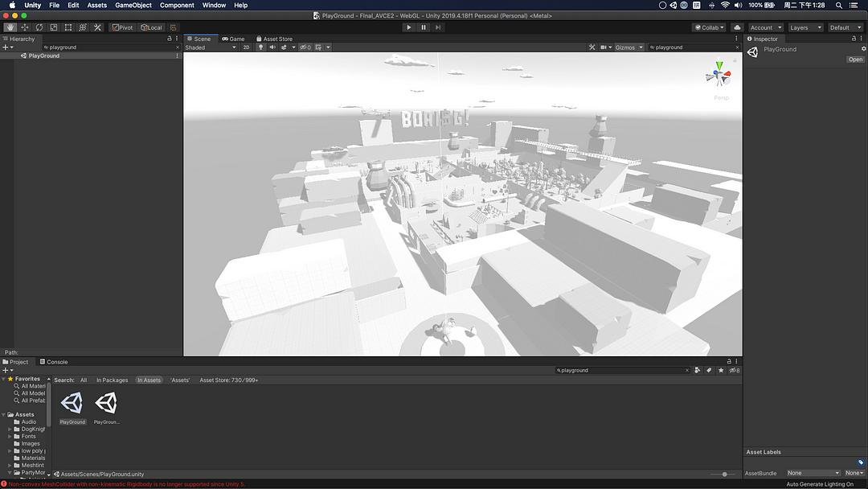Open the Asset Store tab

(274, 39)
